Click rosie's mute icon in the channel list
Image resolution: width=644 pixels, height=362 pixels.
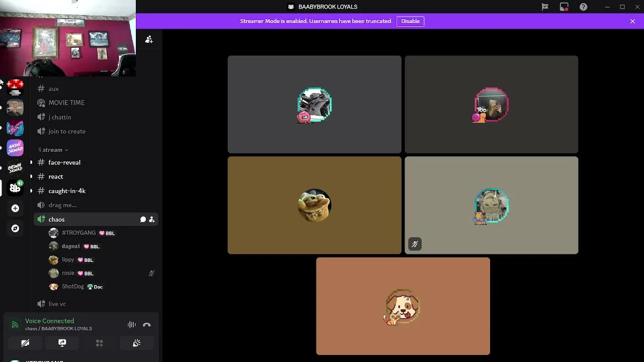tap(151, 274)
